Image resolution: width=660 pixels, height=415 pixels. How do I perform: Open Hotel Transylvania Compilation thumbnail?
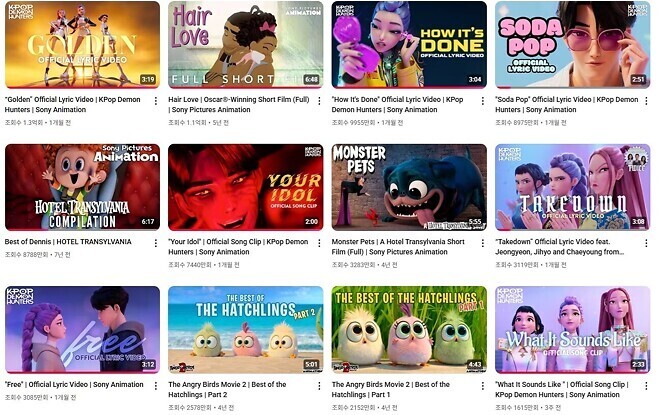82,187
